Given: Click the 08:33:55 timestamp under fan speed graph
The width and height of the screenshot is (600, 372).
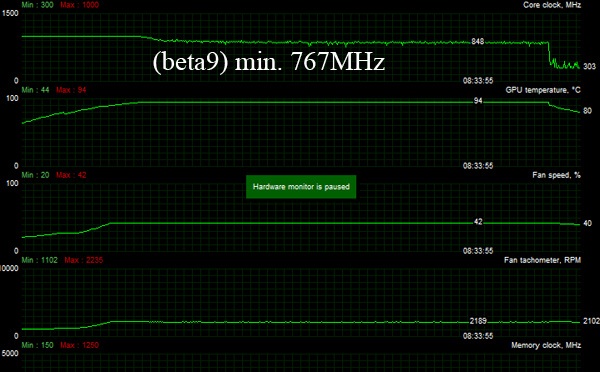Looking at the screenshot, I should click(x=478, y=251).
